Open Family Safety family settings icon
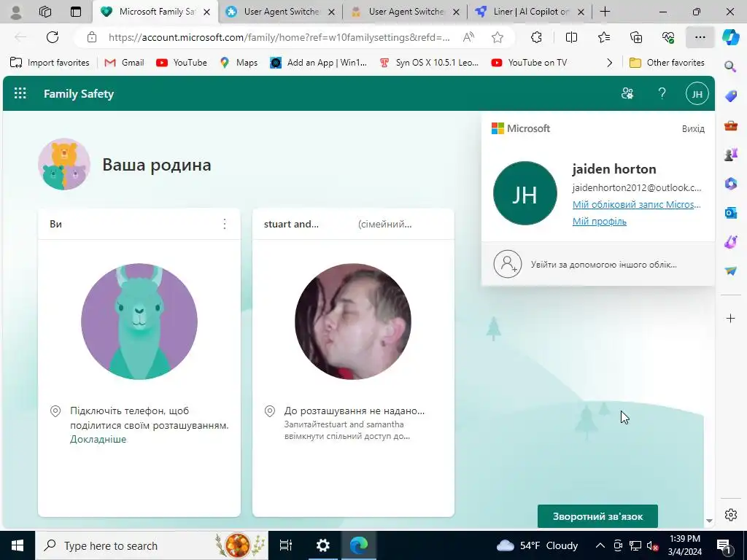This screenshot has width=747, height=560. pyautogui.click(x=627, y=93)
